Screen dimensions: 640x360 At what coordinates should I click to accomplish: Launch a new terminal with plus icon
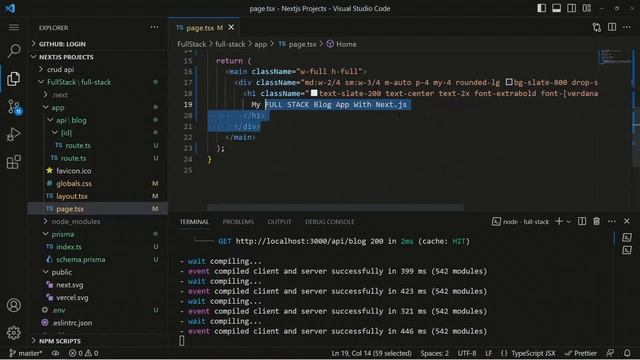point(559,221)
